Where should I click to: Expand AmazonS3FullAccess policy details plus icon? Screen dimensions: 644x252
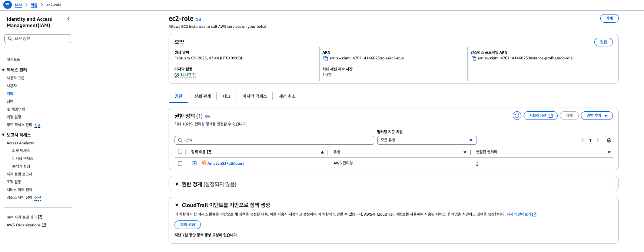(195, 163)
